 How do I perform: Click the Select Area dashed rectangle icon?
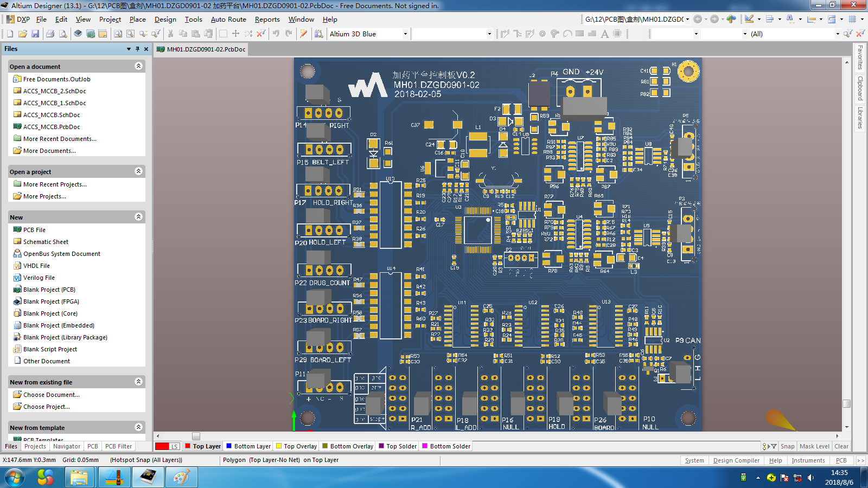223,34
